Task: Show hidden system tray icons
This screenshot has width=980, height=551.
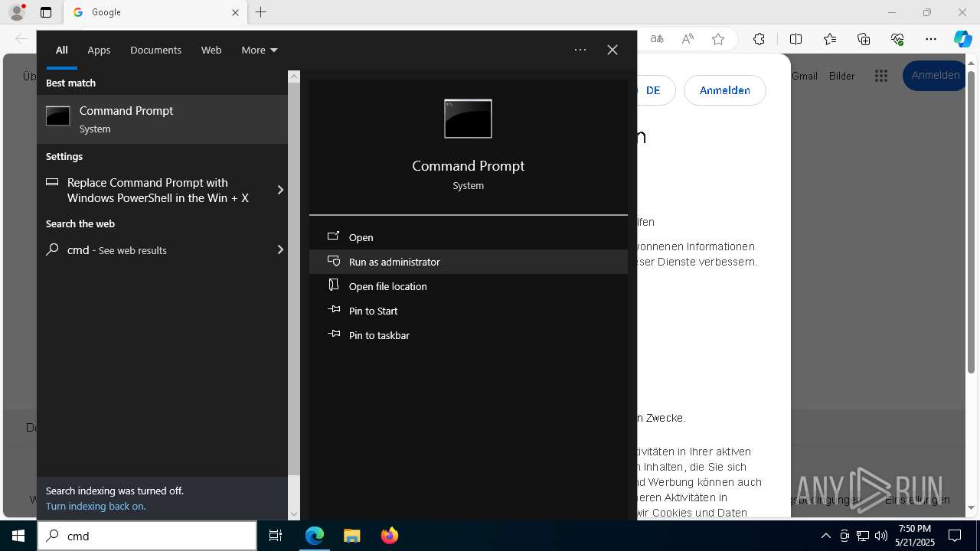Action: pyautogui.click(x=825, y=536)
